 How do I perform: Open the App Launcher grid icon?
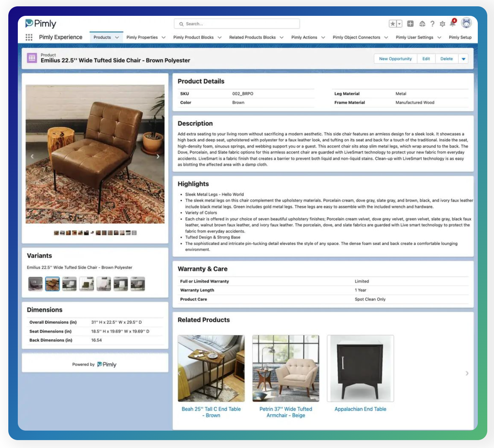pyautogui.click(x=29, y=37)
